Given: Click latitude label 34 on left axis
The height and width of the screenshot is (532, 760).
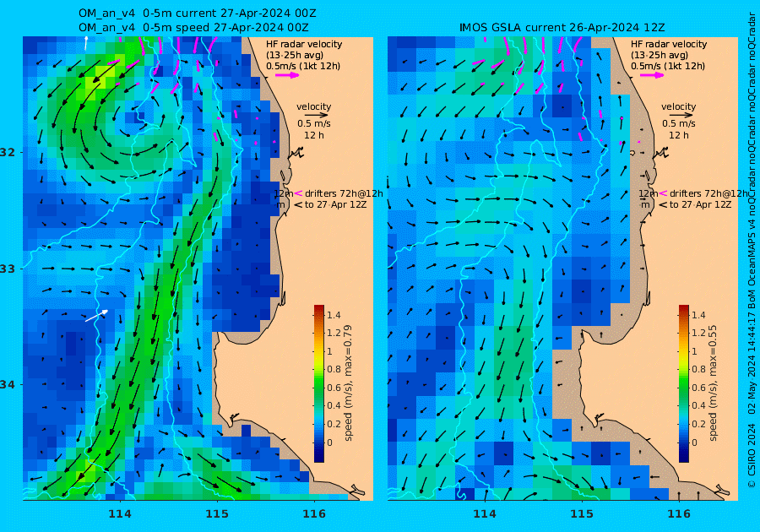Looking at the screenshot, I should [x=8, y=385].
